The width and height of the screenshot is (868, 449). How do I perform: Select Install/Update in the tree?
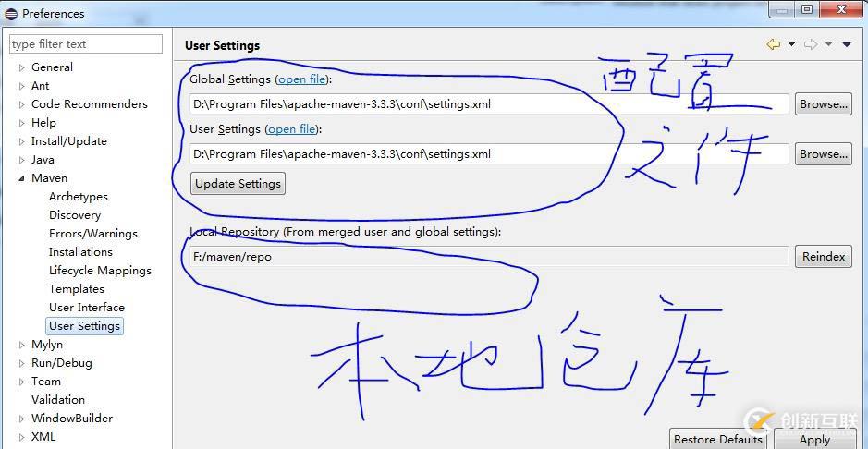coord(68,141)
